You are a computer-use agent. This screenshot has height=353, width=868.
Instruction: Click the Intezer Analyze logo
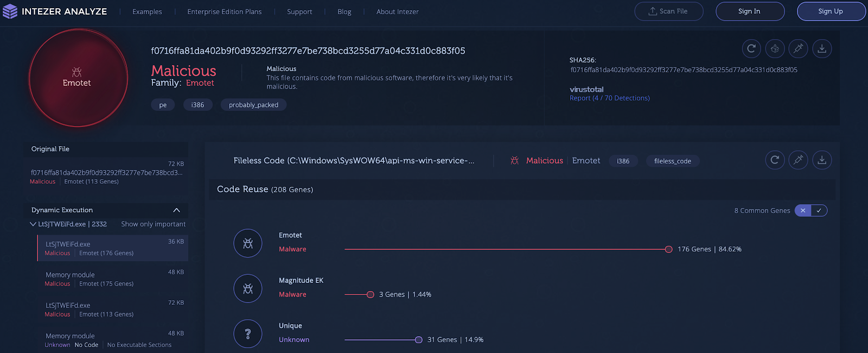coord(54,11)
